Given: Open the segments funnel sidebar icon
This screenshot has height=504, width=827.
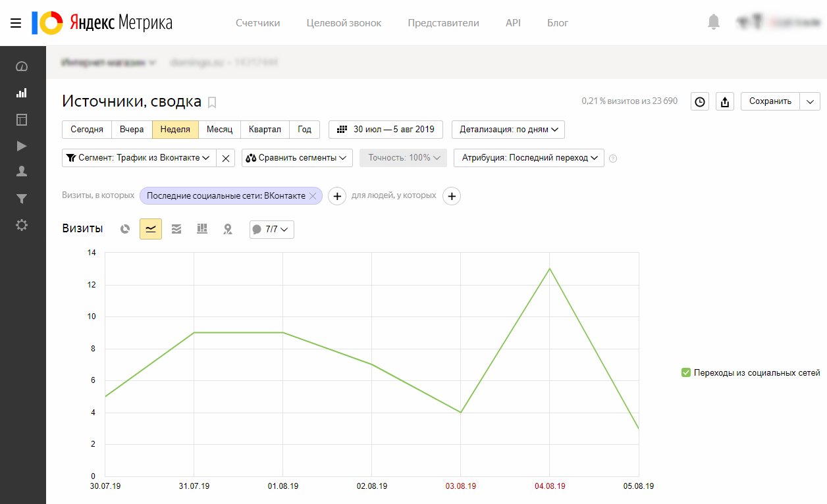Looking at the screenshot, I should pos(22,199).
